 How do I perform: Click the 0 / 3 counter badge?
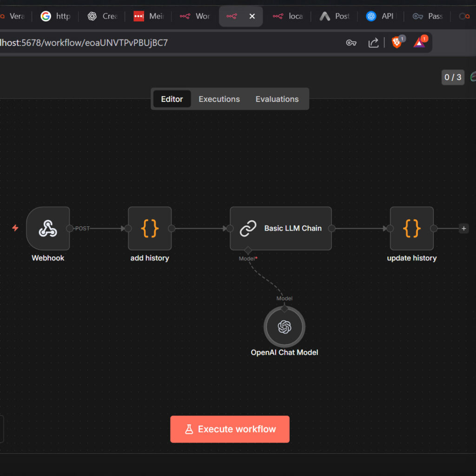(453, 77)
